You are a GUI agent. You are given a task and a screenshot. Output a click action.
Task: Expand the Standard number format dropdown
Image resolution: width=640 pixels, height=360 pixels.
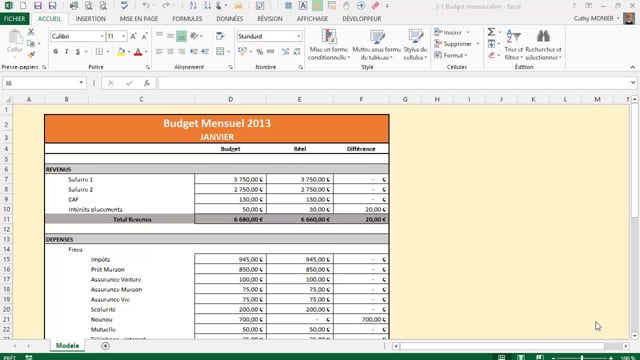tap(299, 36)
